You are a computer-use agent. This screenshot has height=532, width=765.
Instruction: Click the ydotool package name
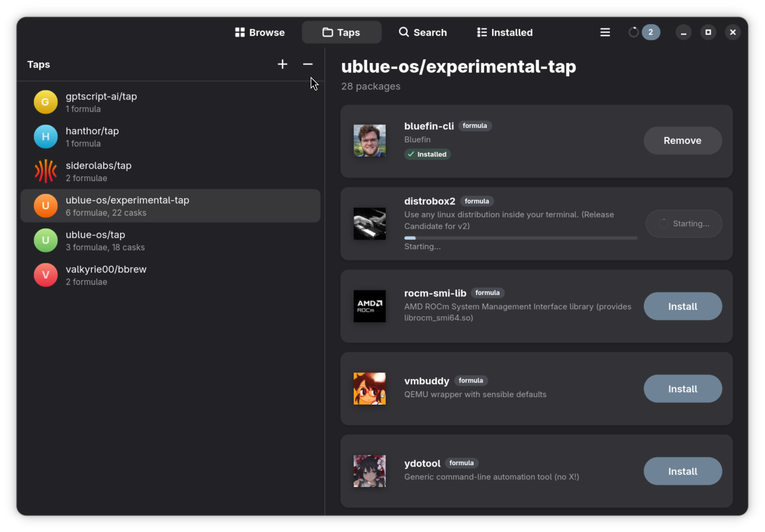pos(422,464)
